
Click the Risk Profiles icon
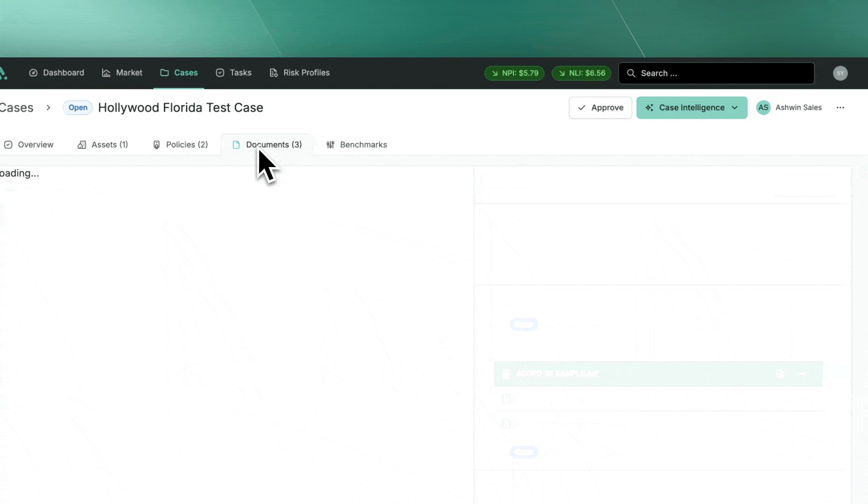pos(273,73)
